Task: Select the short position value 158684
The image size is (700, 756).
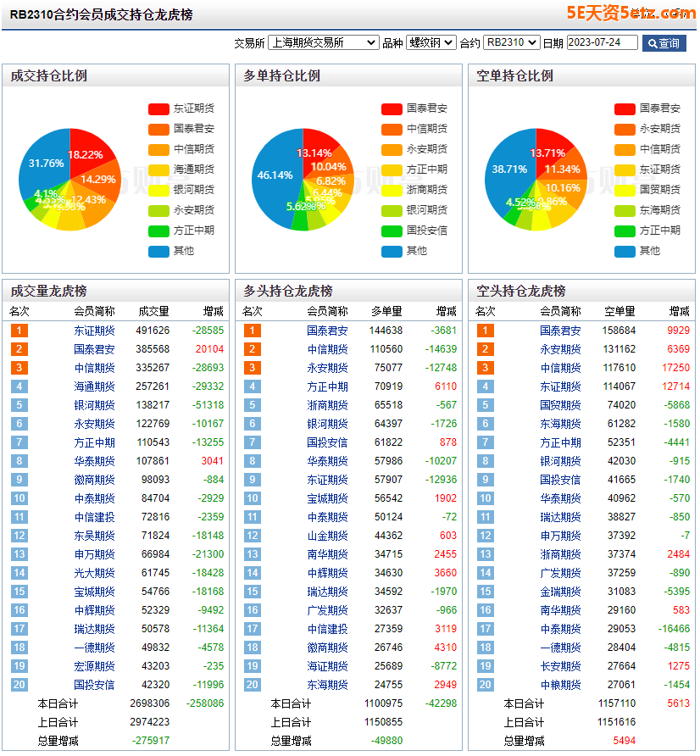Action: (619, 331)
